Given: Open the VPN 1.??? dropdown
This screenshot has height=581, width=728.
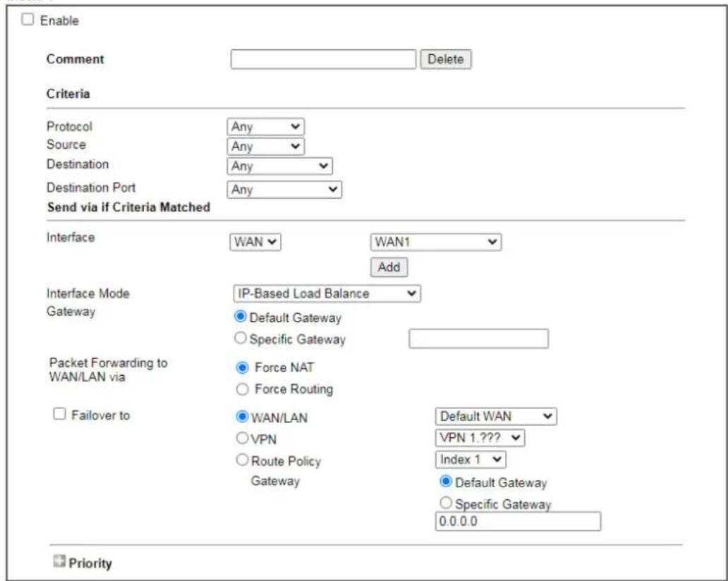Looking at the screenshot, I should pos(480,438).
